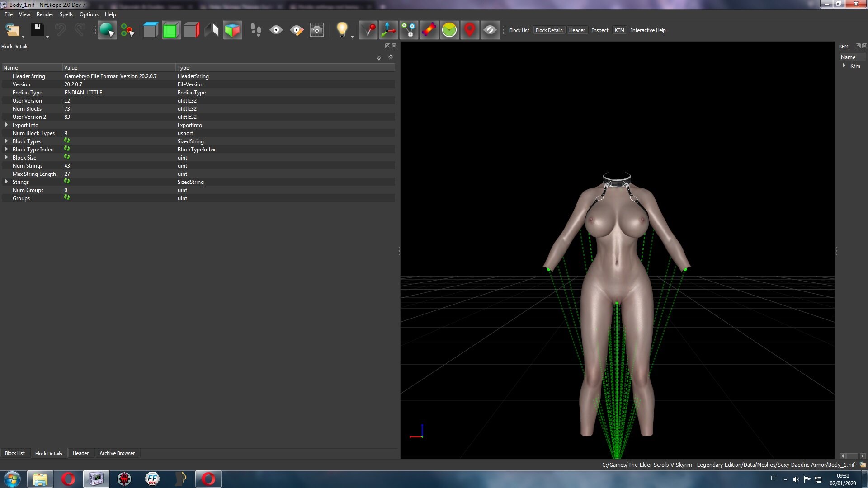Viewport: 868px width, 488px height.
Task: Click the up chevron above the table
Action: [x=391, y=57]
